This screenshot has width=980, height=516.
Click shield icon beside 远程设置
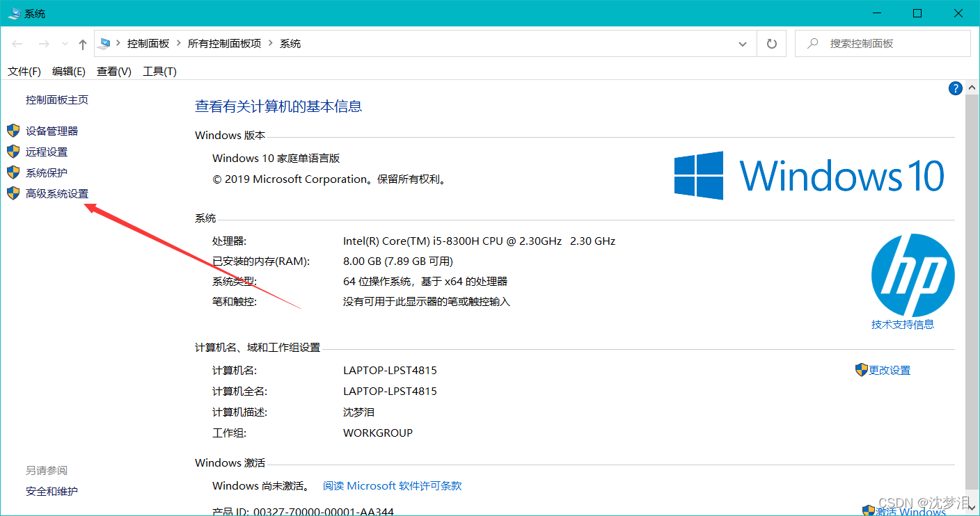click(13, 152)
